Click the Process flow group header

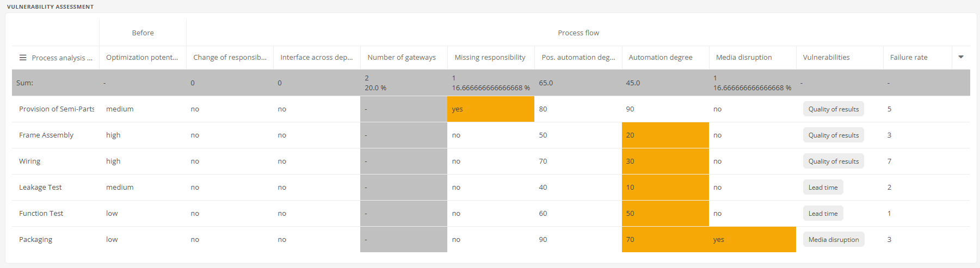point(578,33)
